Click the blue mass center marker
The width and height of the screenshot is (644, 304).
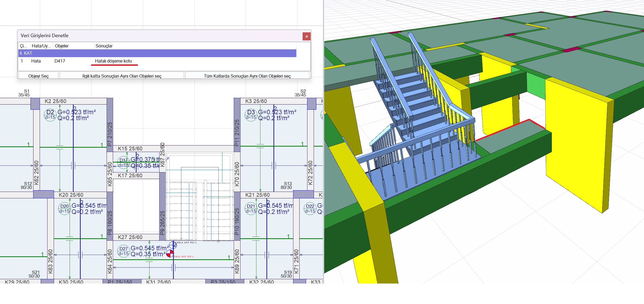pos(173,245)
